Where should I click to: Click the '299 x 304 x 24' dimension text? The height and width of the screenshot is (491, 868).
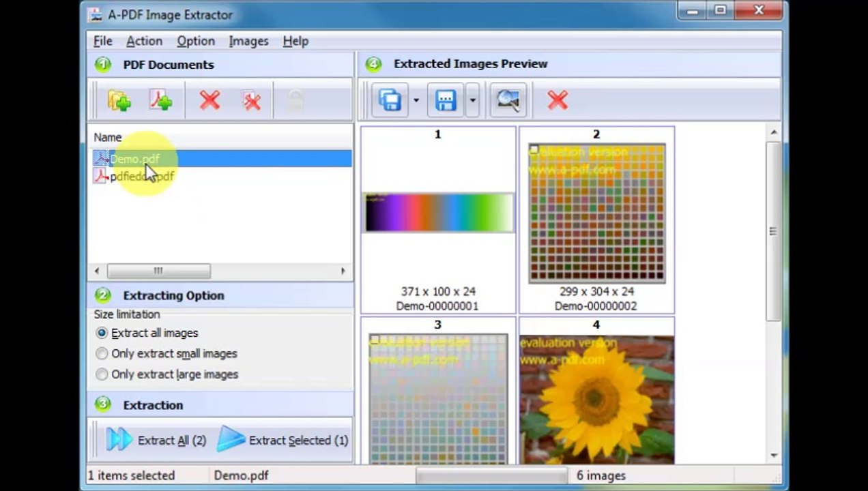(596, 291)
